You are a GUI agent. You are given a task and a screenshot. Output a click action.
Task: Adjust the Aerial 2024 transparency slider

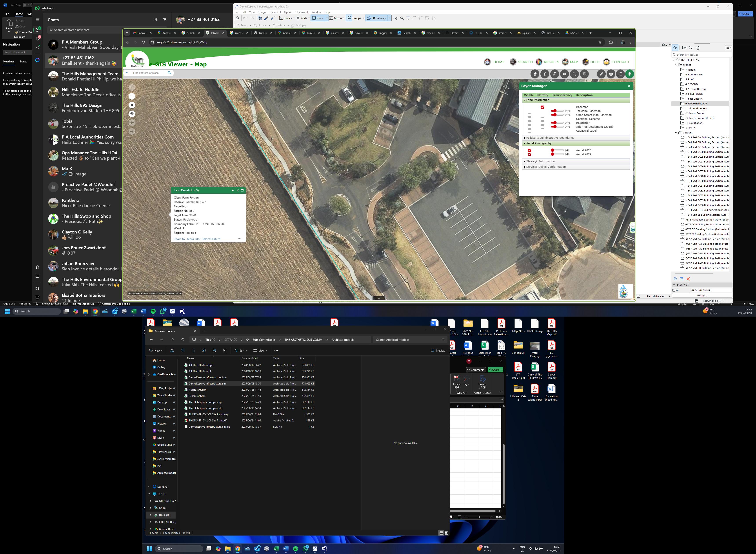[552, 154]
